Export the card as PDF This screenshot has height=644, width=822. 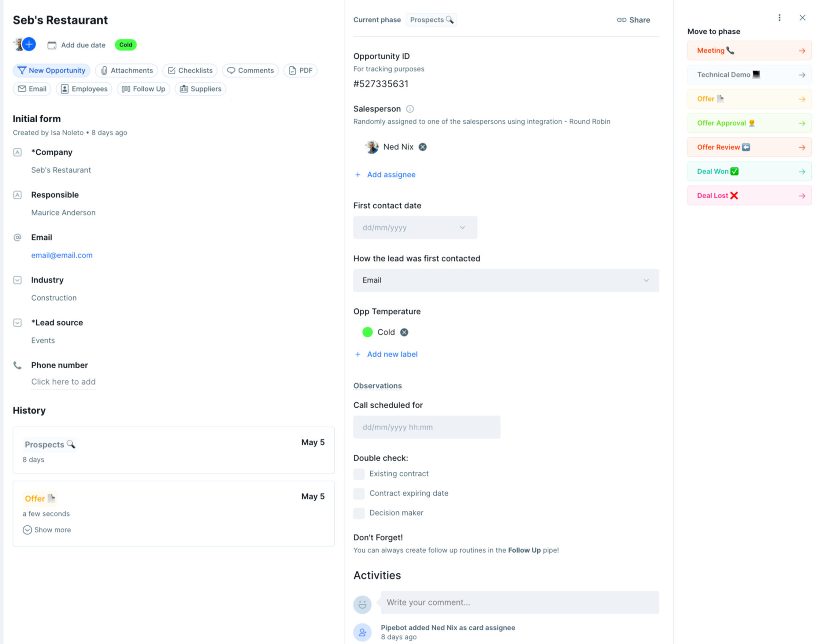(x=300, y=70)
